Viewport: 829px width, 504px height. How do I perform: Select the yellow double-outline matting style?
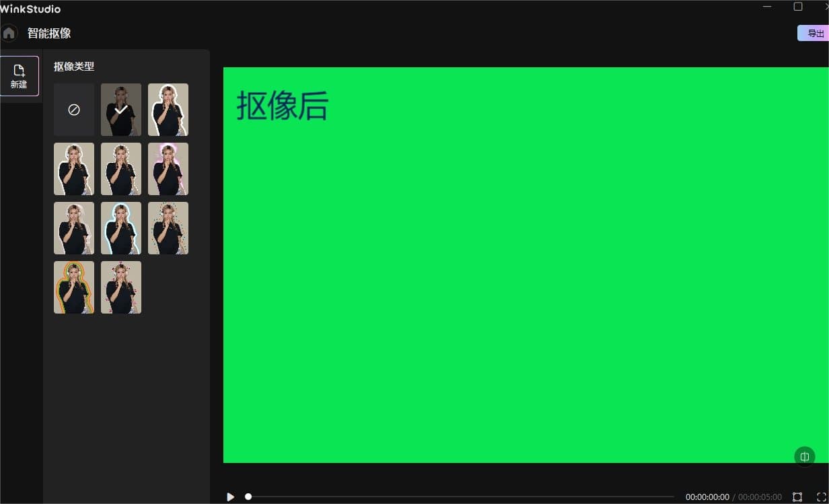pyautogui.click(x=74, y=287)
